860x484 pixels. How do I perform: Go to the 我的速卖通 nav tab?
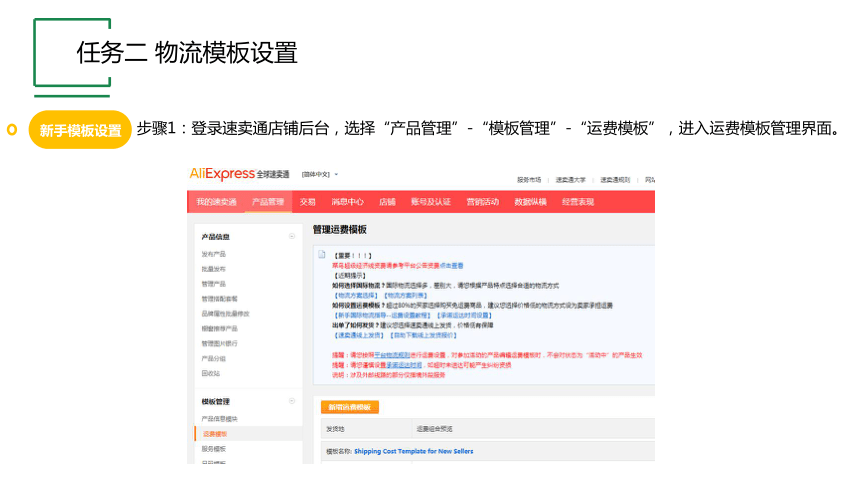click(x=216, y=202)
